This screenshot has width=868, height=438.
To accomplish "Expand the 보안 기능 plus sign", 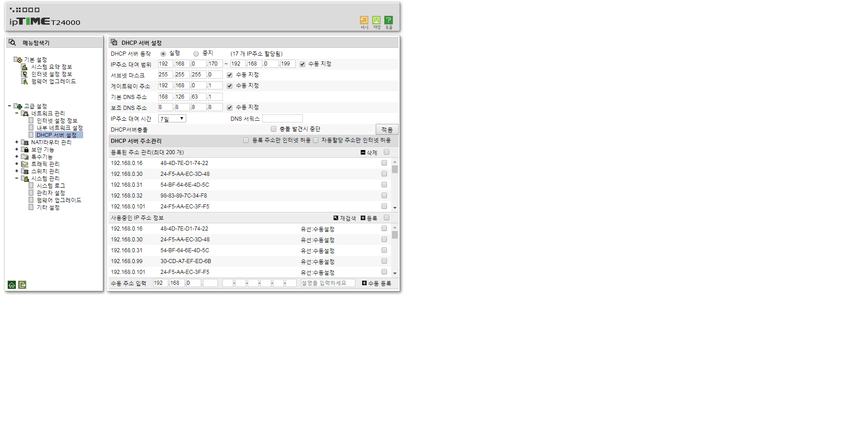I will click(x=17, y=149).
